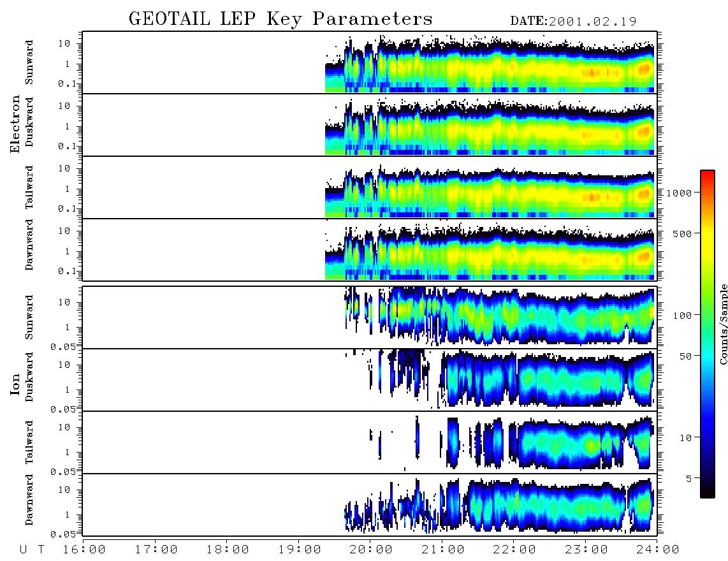Click the "16:00" time tick label
Viewport: 728px width, 561px height.
(x=85, y=550)
